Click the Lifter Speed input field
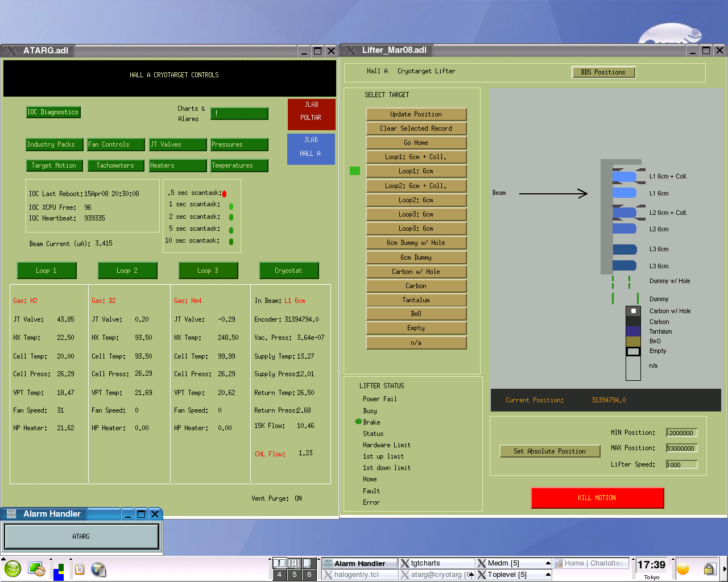This screenshot has height=582, width=728. point(682,464)
